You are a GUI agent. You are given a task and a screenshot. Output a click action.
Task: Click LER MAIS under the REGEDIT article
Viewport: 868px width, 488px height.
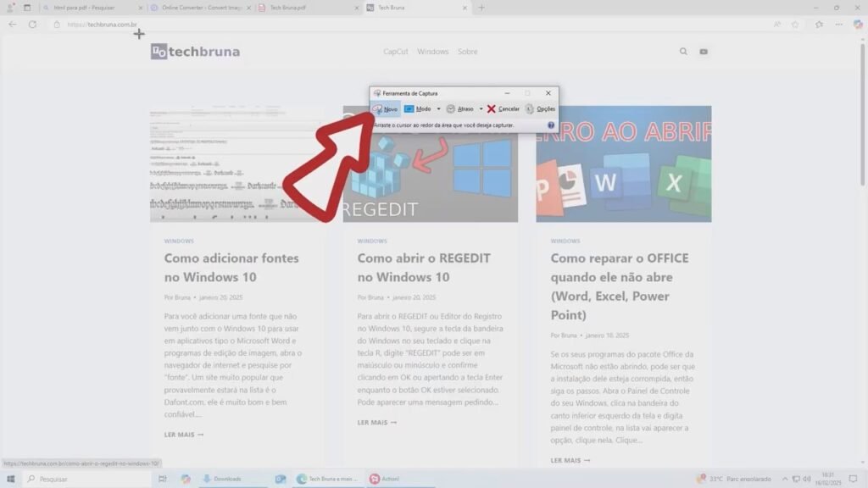pyautogui.click(x=376, y=422)
